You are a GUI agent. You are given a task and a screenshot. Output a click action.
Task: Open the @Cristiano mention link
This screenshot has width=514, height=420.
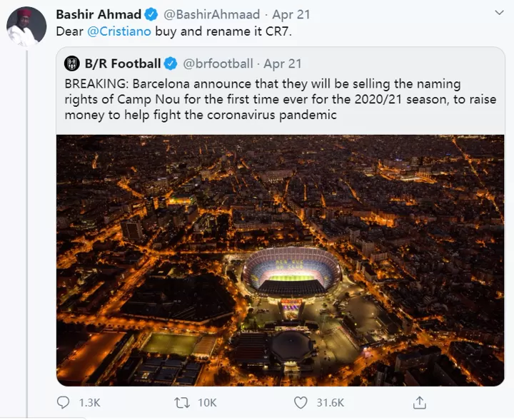click(117, 32)
